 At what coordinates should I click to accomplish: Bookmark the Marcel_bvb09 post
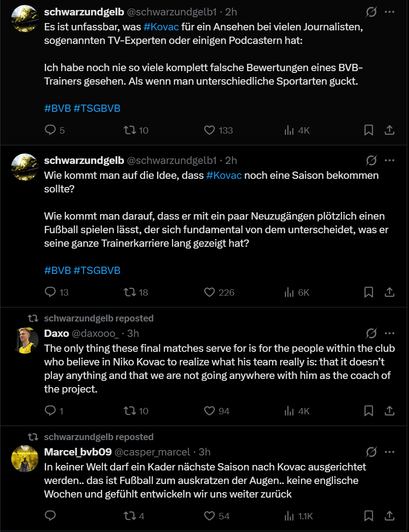click(369, 516)
